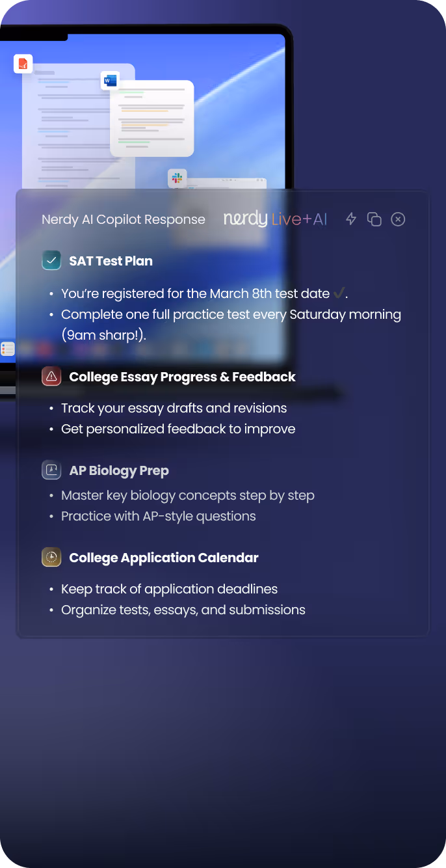
Task: Select the SAT Test Plan heading
Action: (x=111, y=261)
